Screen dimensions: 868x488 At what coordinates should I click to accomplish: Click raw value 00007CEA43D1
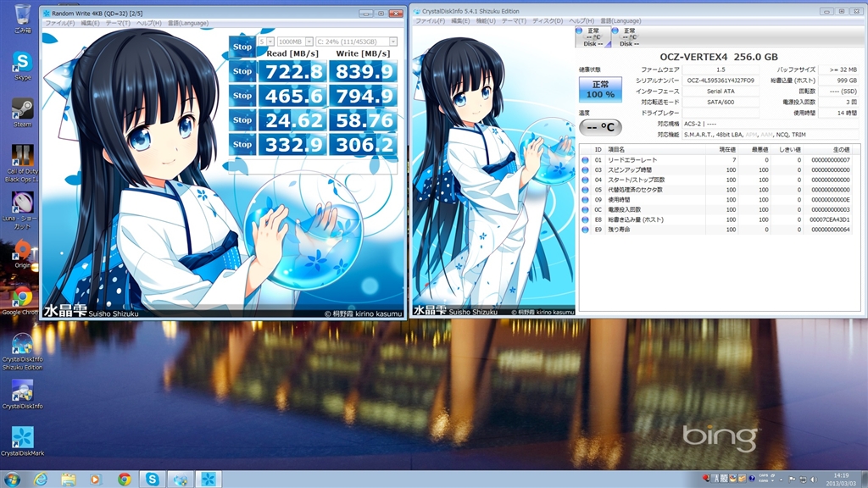[x=829, y=219]
